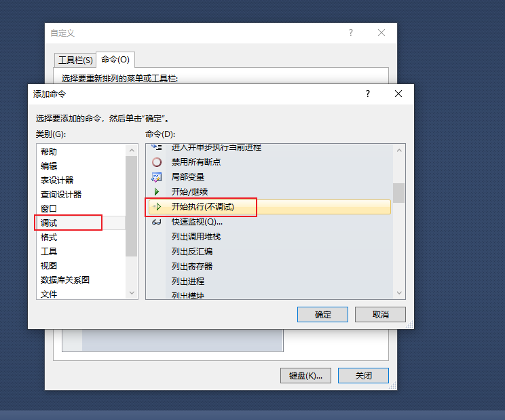Click the 局部变量 window icon

157,177
